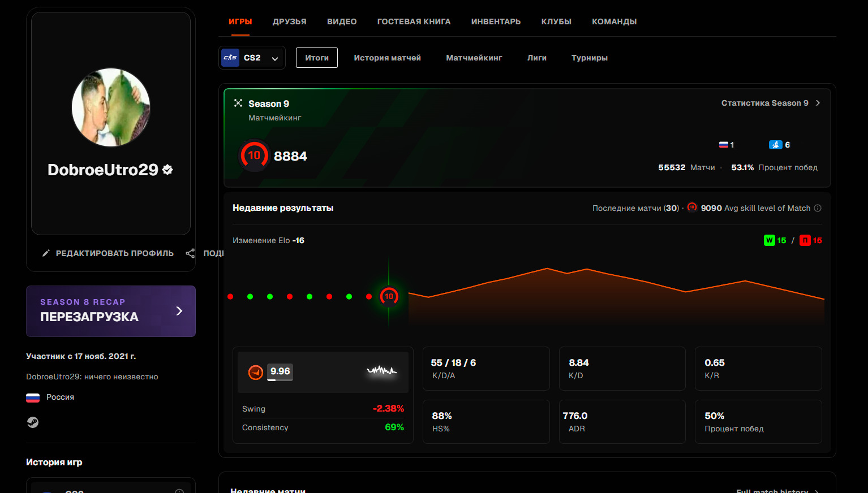
Task: Click the 8884 Elo value
Action: click(x=290, y=156)
